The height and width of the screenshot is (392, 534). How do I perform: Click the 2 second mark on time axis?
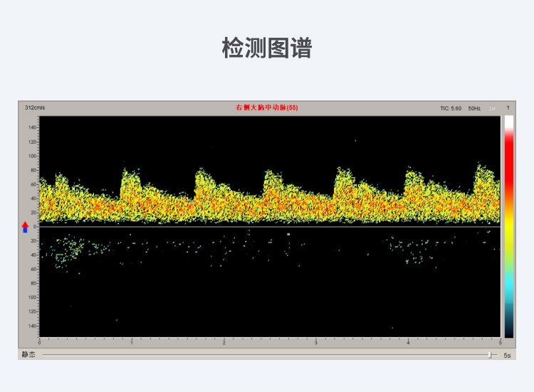tap(224, 342)
